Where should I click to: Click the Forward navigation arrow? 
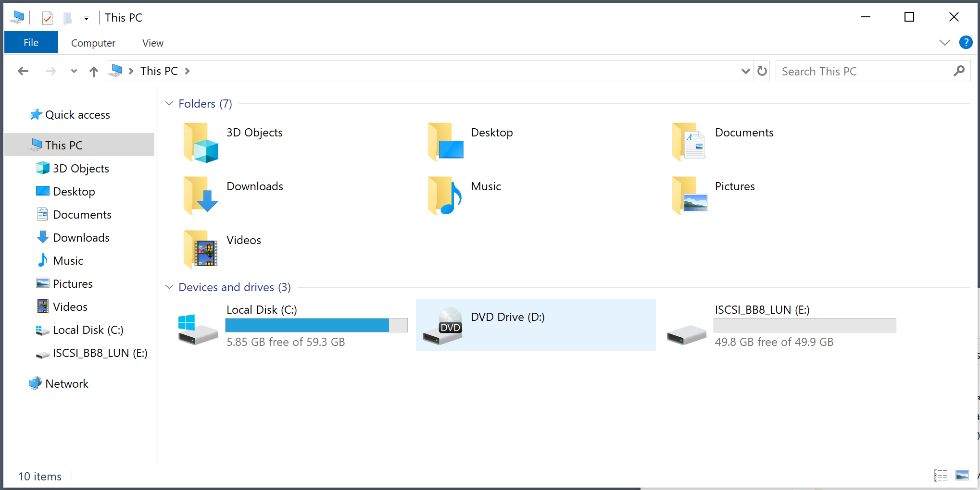coord(50,72)
